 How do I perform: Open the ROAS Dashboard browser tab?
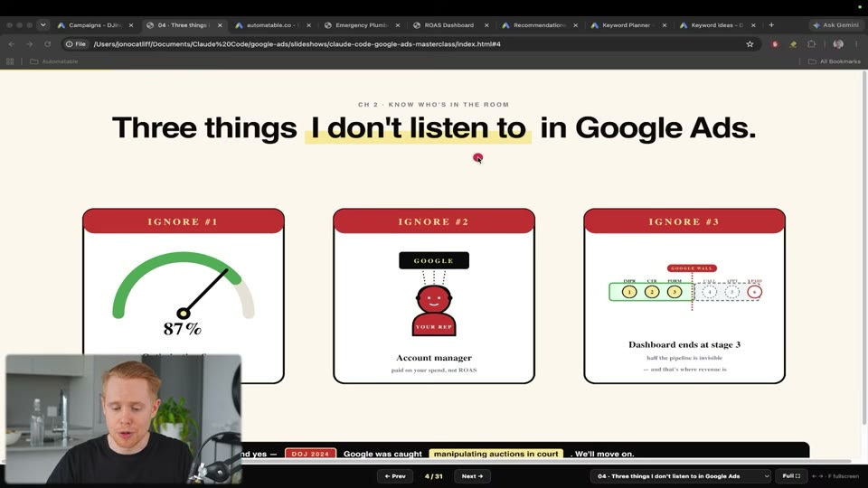pos(450,25)
